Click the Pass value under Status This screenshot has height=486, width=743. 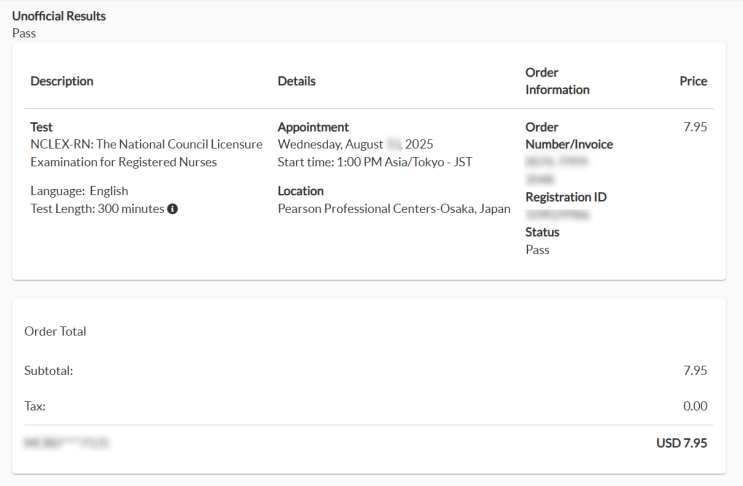click(x=537, y=250)
